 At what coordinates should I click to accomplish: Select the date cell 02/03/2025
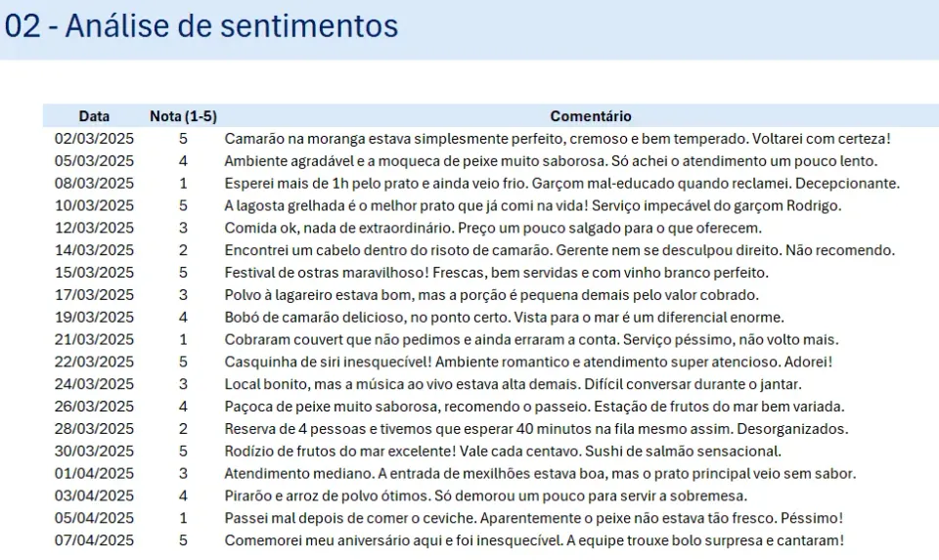click(x=94, y=139)
